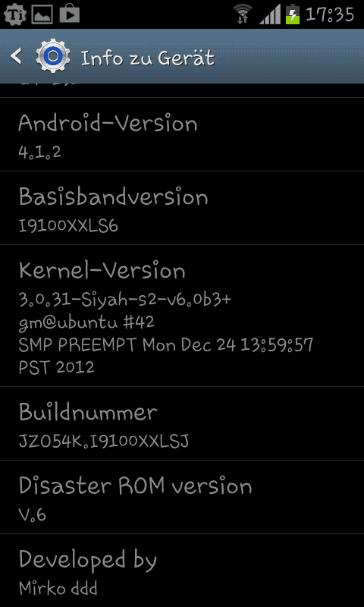
Task: Tap the JZO54K.I9100XXLSJ build number value
Action: coord(104,441)
